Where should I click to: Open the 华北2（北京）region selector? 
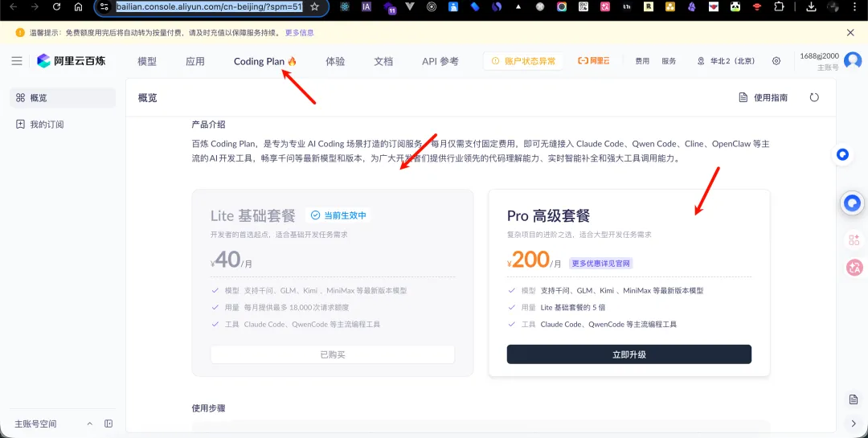pos(726,61)
